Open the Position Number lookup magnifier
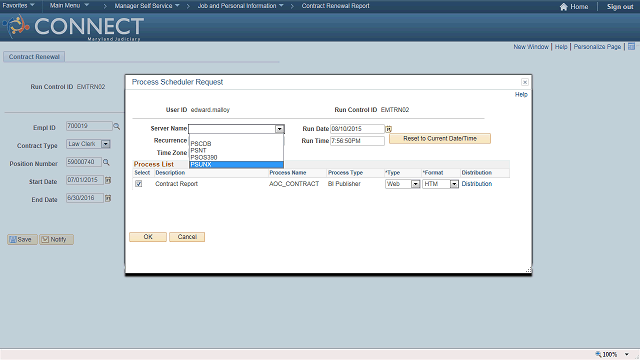The height and width of the screenshot is (360, 640). pyautogui.click(x=106, y=162)
